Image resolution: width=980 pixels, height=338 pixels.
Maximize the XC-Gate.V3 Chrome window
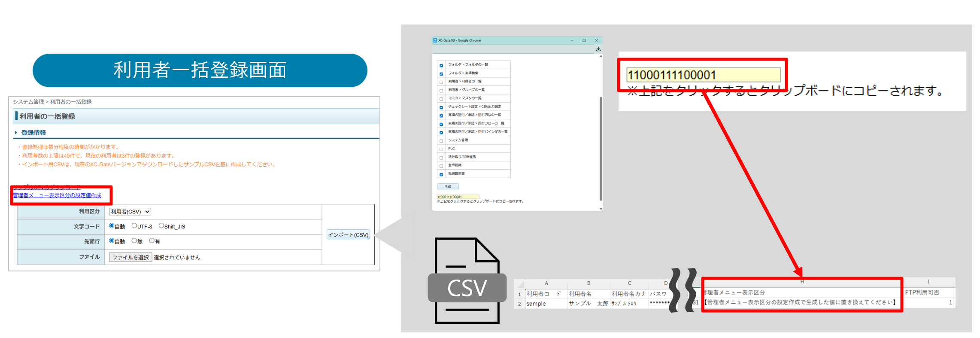(584, 40)
